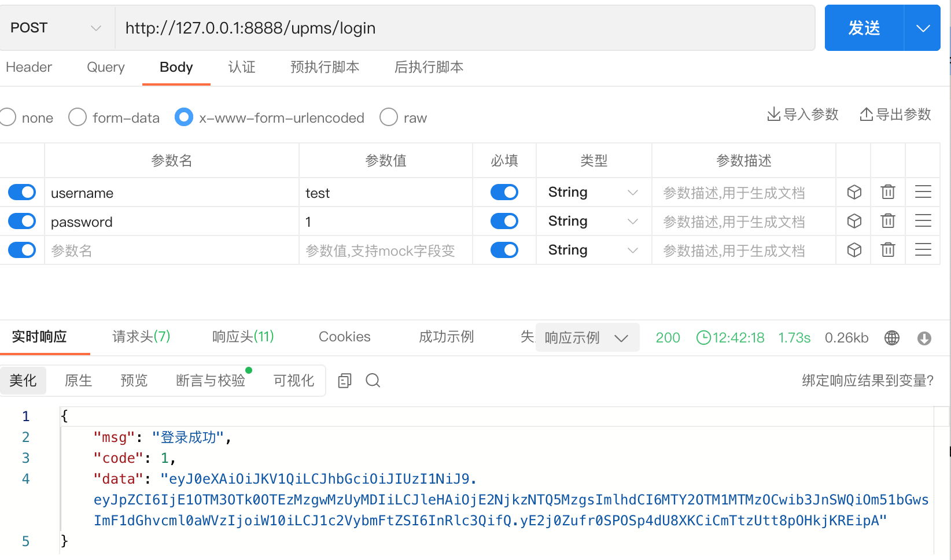The image size is (951, 560).
Task: Click the empty 参数名 input field
Action: click(172, 250)
